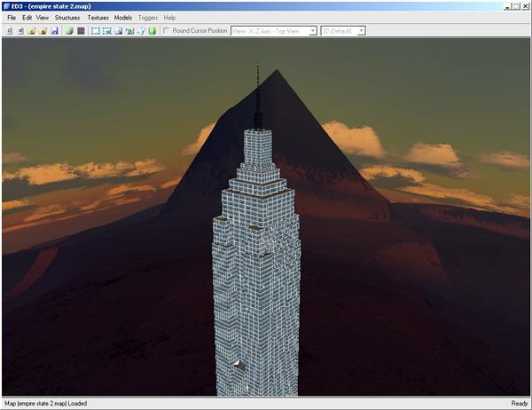Click the ED3 application icon in title bar
The width and height of the screenshot is (532, 410).
point(6,6)
